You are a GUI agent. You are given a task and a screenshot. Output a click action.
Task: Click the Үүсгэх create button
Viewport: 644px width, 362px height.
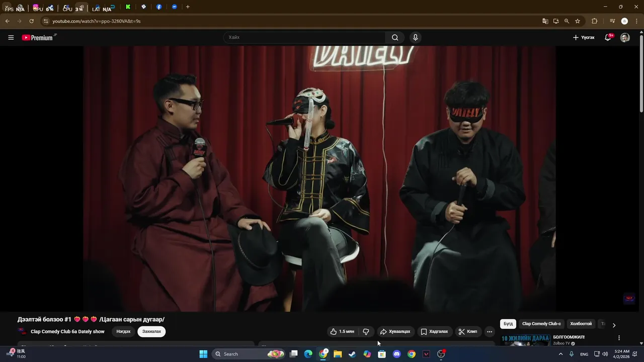584,38
